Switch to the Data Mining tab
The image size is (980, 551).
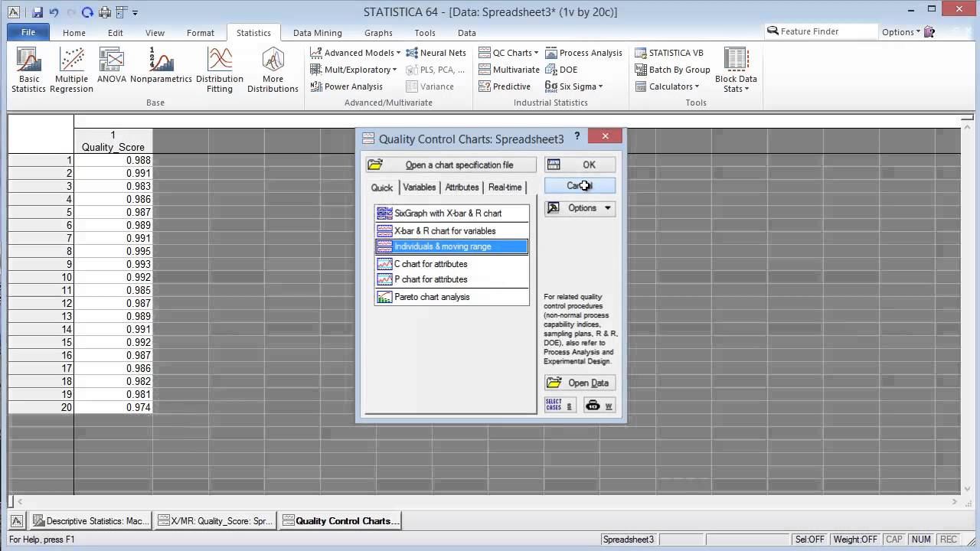click(x=318, y=33)
